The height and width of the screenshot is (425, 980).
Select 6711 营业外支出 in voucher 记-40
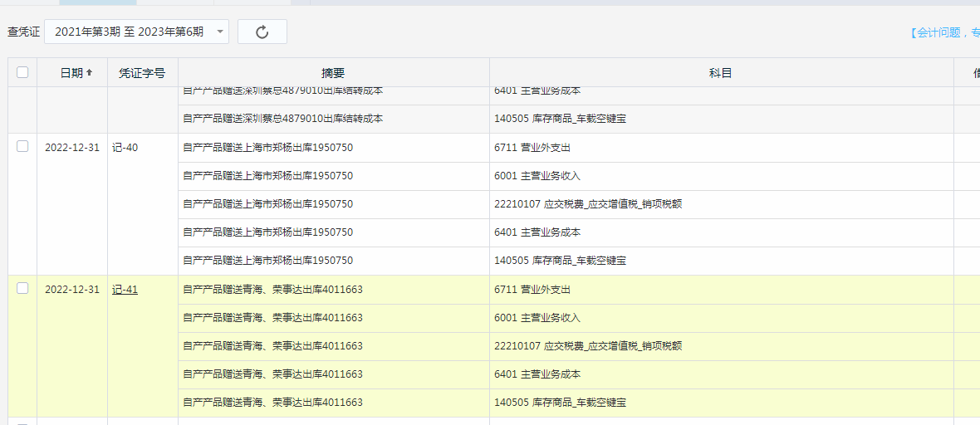pyautogui.click(x=532, y=148)
